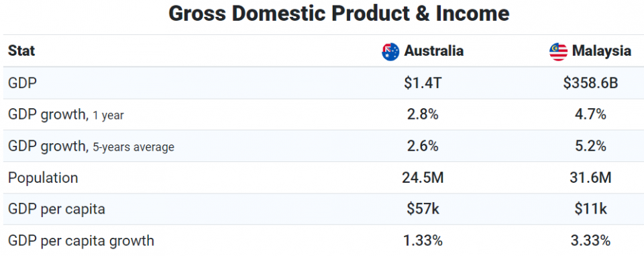
Task: Click the Stat column header
Action: coord(21,51)
